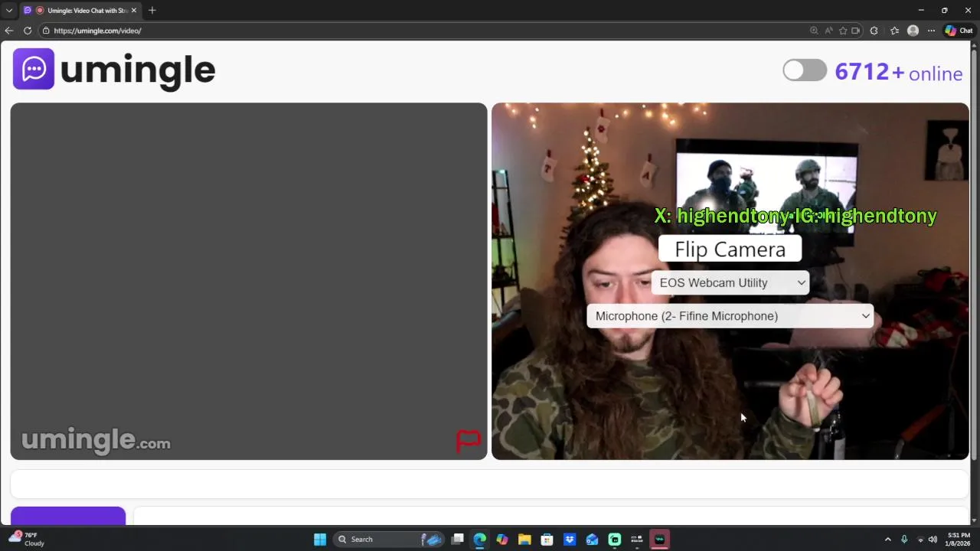Open a new browser tab with plus
The image size is (980, 551).
[x=152, y=10]
